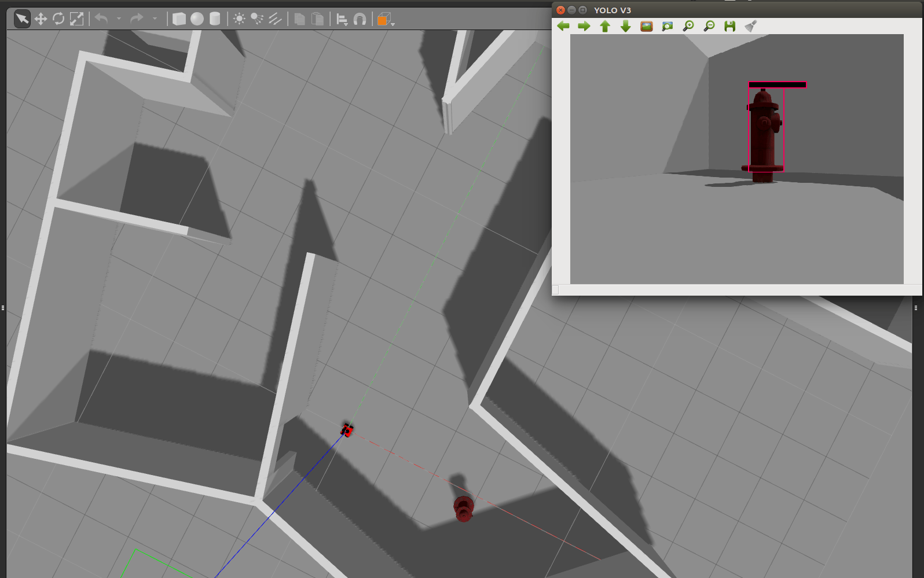Pan right in YOLO V3 window

coord(584,26)
